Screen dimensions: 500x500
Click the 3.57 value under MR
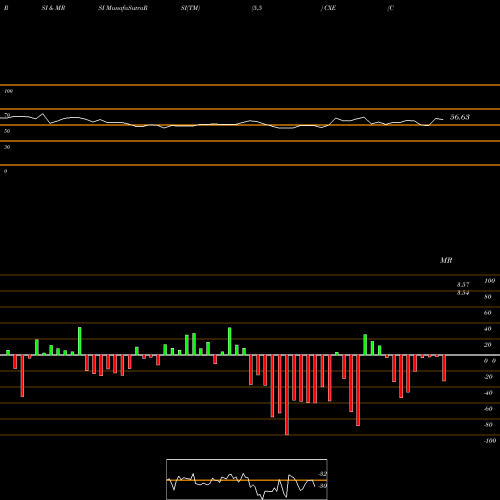(x=463, y=285)
